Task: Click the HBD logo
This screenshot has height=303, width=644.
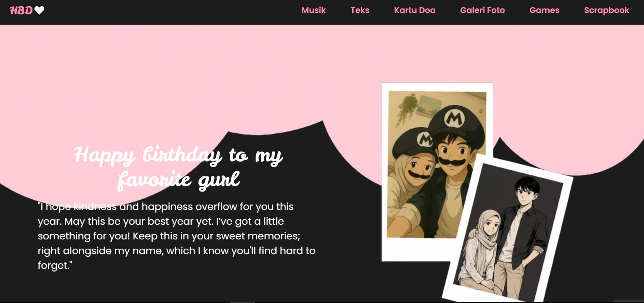Action: tap(21, 11)
